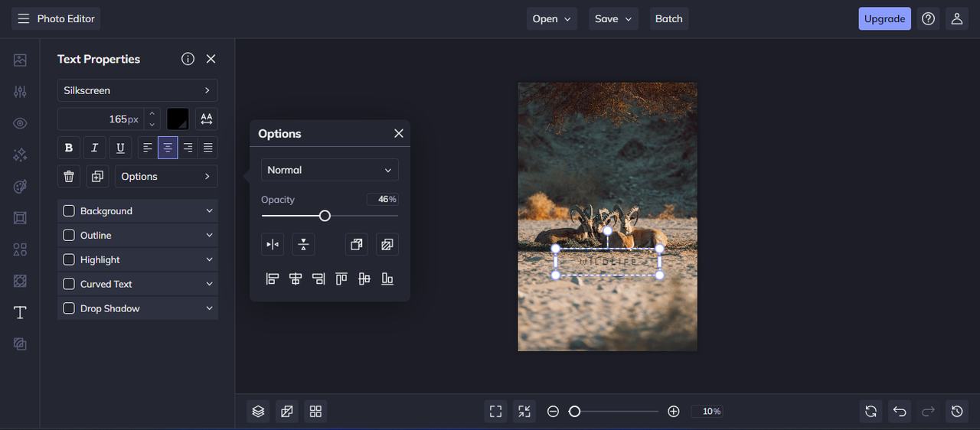Screen dimensions: 980x430
Task: Open the Touch Up eye icon
Action: click(20, 123)
